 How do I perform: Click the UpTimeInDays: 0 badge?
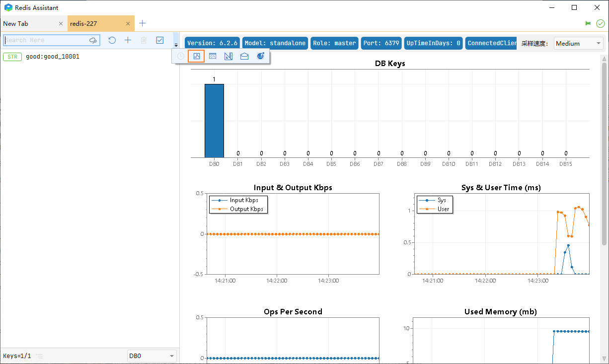[x=433, y=43]
